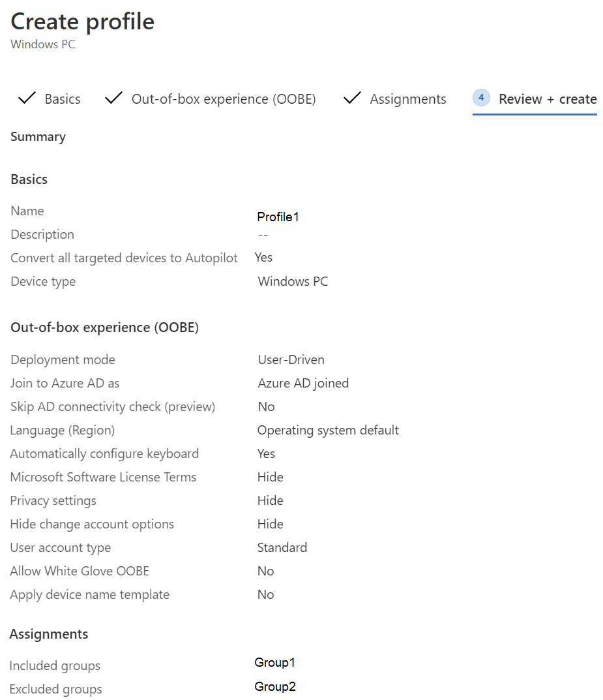Click the Windows PC subtitle text

(42, 44)
